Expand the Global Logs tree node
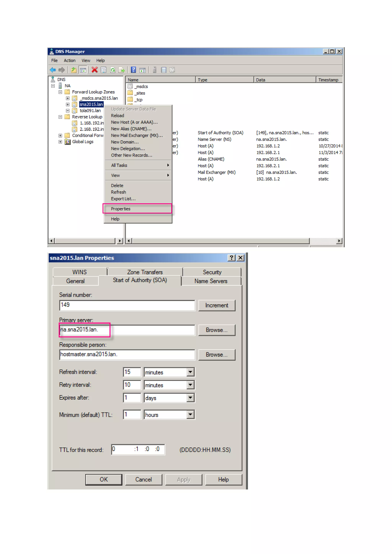This screenshot has height=554, width=392. [60, 142]
